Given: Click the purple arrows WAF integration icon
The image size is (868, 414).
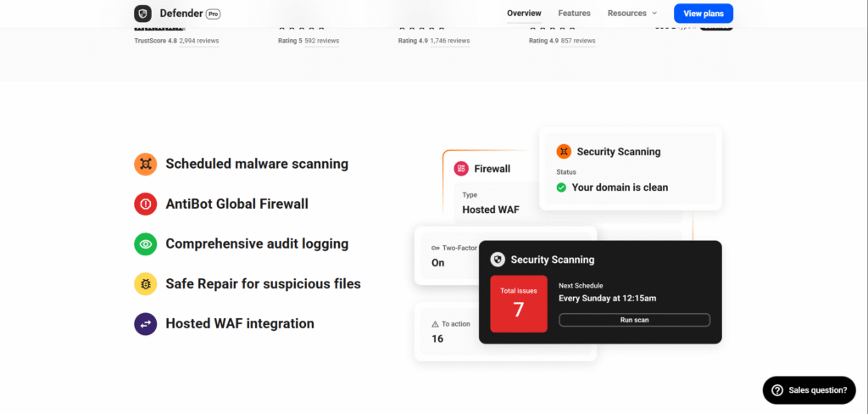Looking at the screenshot, I should [x=146, y=324].
